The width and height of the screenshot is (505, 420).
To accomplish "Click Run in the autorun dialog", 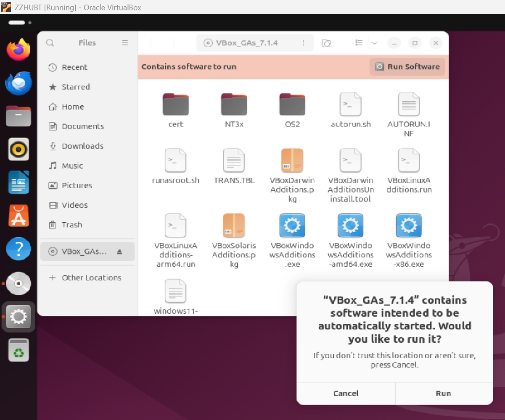I will (444, 394).
